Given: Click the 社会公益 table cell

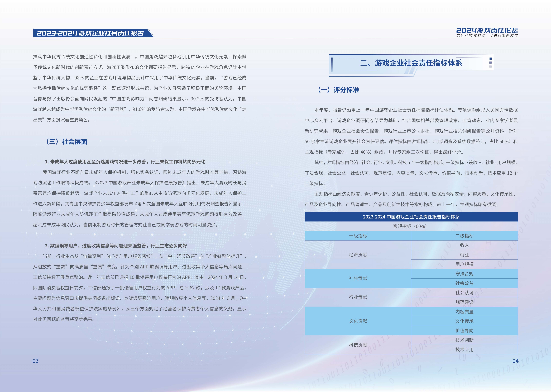Looking at the screenshot, I should click(464, 283).
